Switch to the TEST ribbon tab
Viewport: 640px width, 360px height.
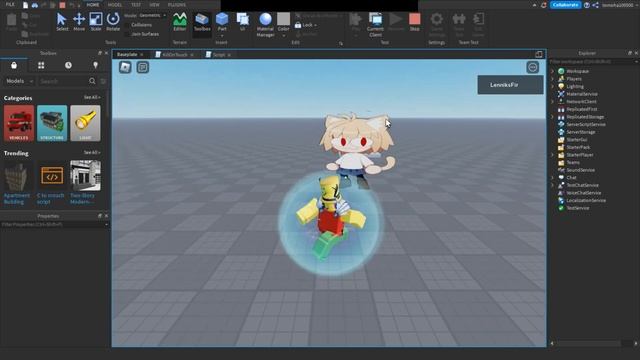pos(136,5)
